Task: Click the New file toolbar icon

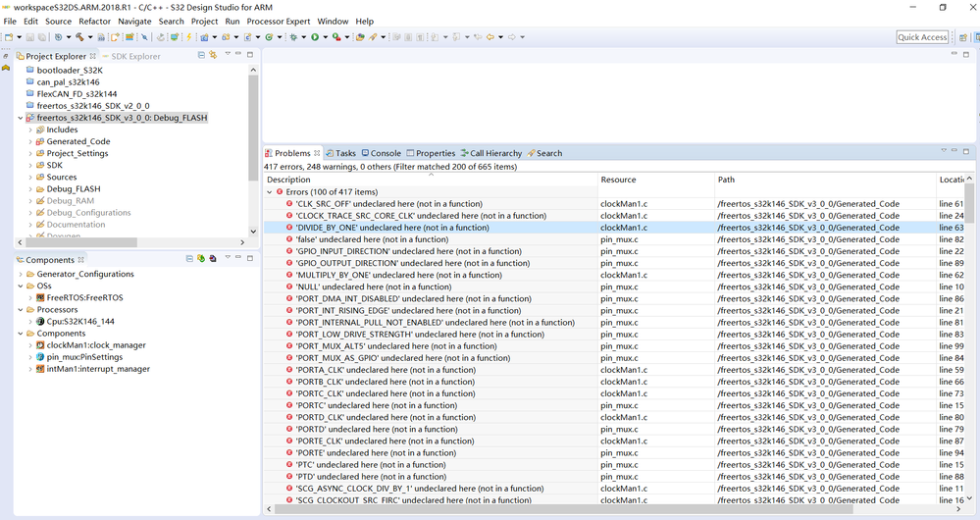Action: click(9, 37)
